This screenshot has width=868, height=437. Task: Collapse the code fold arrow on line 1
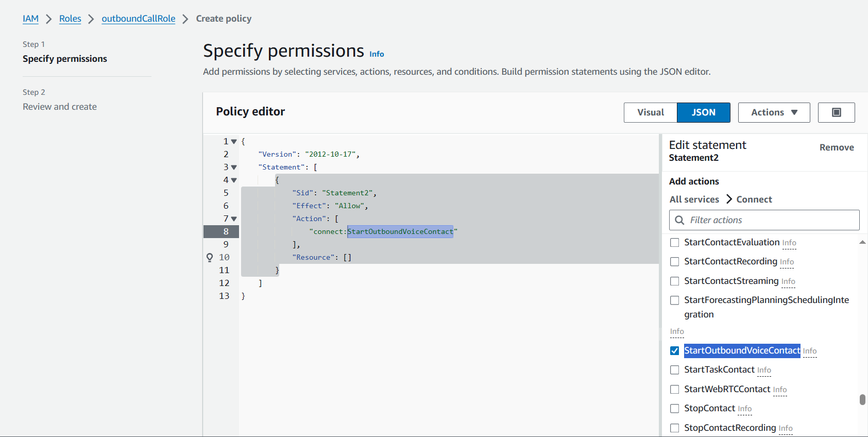pyautogui.click(x=234, y=142)
